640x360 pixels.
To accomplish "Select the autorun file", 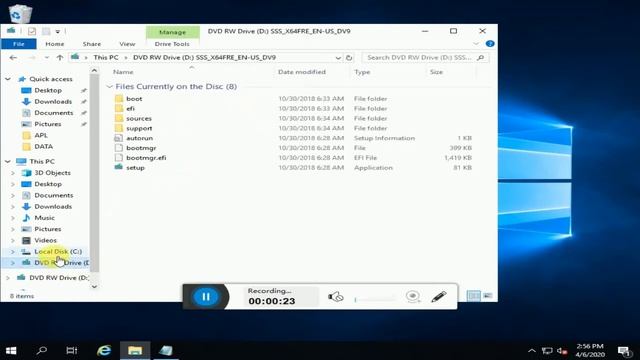I will coord(139,138).
